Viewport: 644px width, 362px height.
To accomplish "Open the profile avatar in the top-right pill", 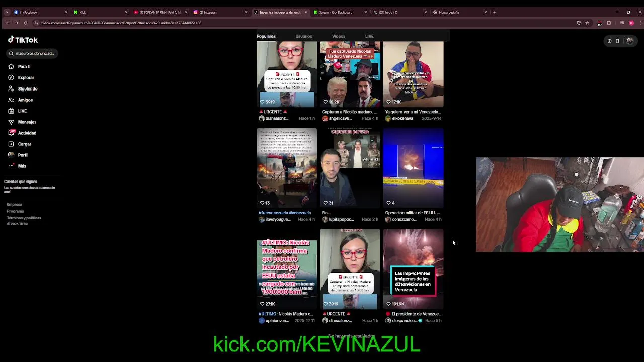I will click(x=629, y=41).
